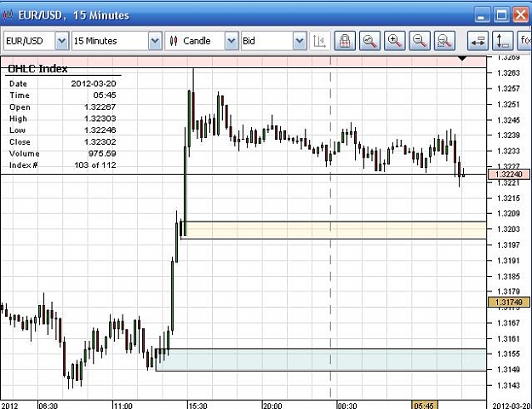Click the chart shift axis icon

(319, 41)
